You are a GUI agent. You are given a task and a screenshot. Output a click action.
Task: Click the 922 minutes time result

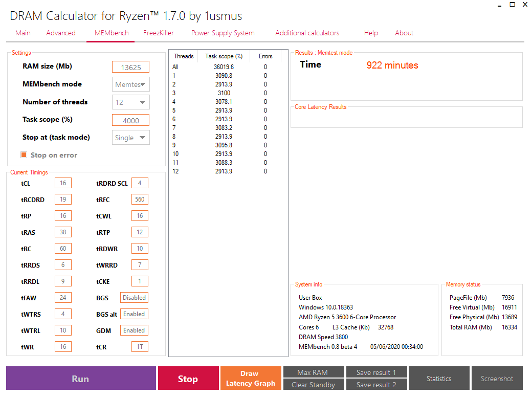tap(392, 65)
